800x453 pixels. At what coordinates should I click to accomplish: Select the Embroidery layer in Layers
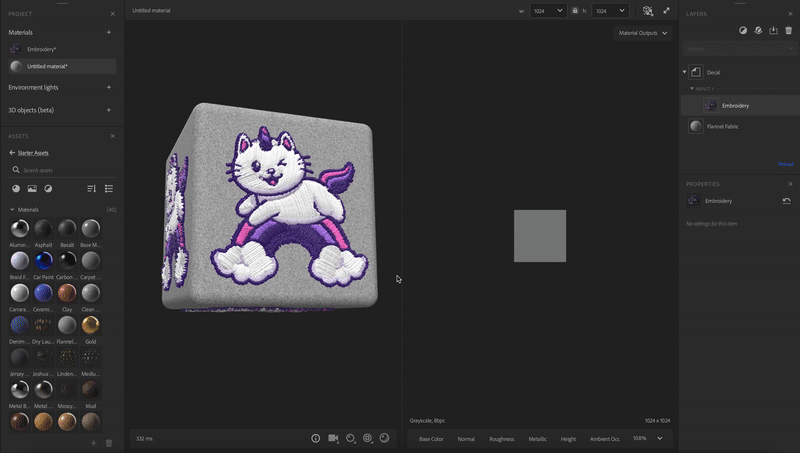click(740, 106)
